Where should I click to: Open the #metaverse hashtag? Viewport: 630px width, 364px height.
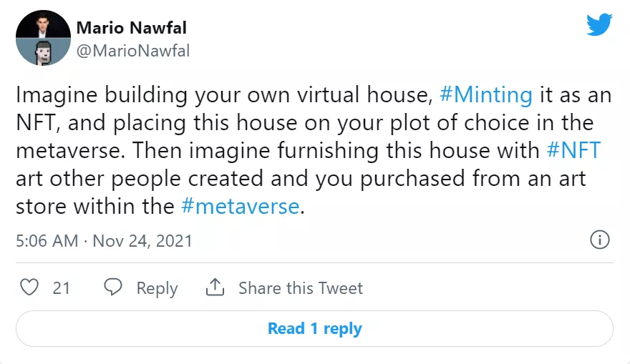[240, 206]
